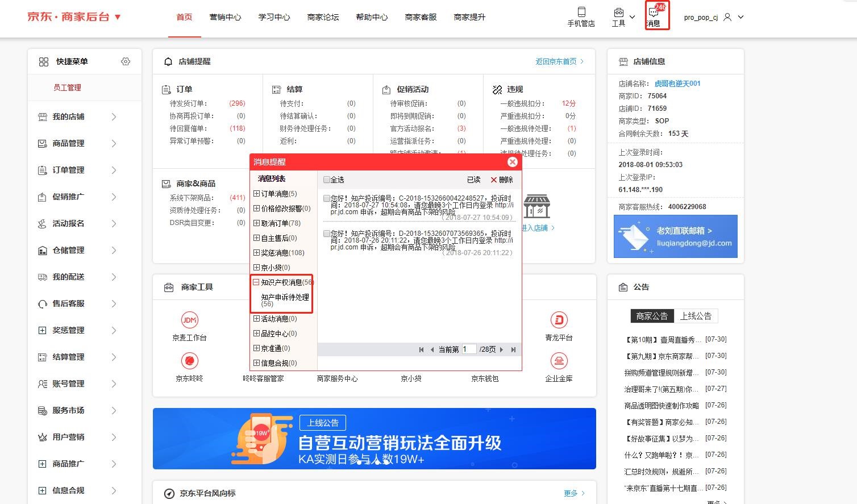Image resolution: width=857 pixels, height=504 pixels.
Task: Expand 取消订单(78) tree node
Action: [256, 223]
